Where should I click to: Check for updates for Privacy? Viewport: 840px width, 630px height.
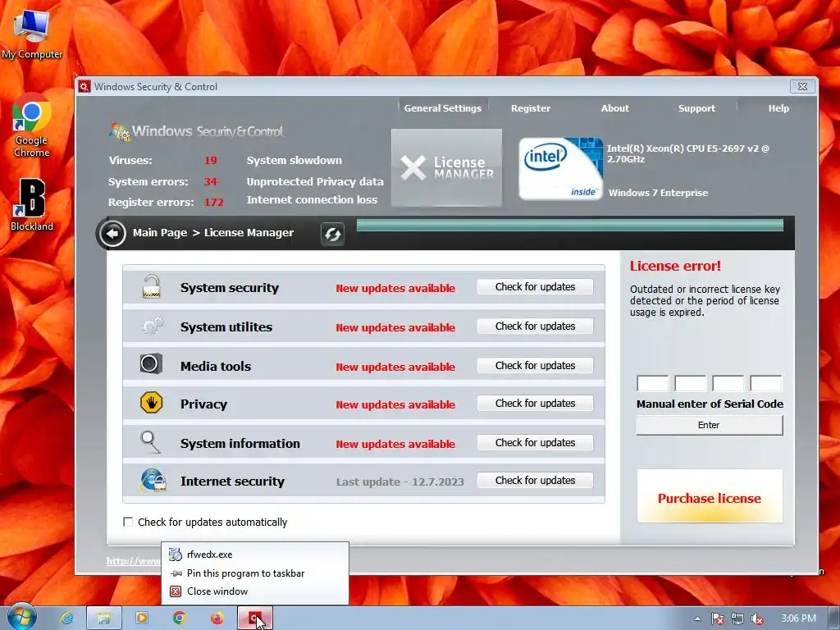(535, 403)
